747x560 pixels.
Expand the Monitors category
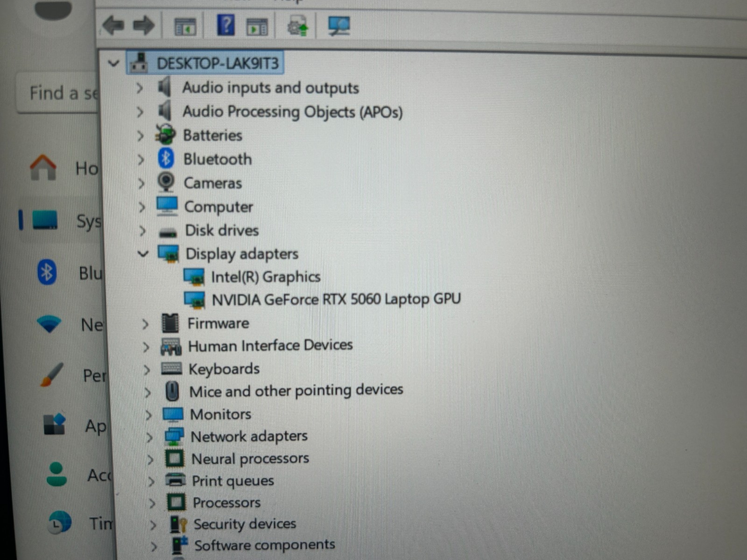tap(148, 415)
